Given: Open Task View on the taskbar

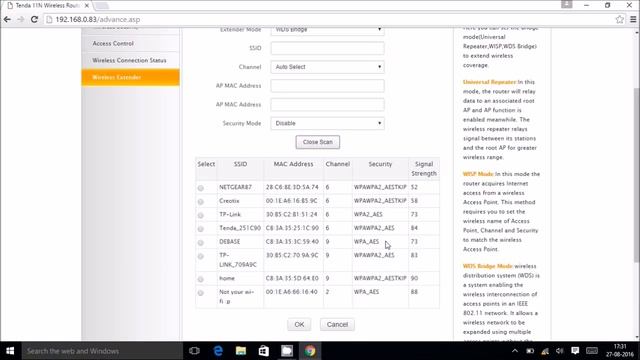Looking at the screenshot, I should pos(194,351).
